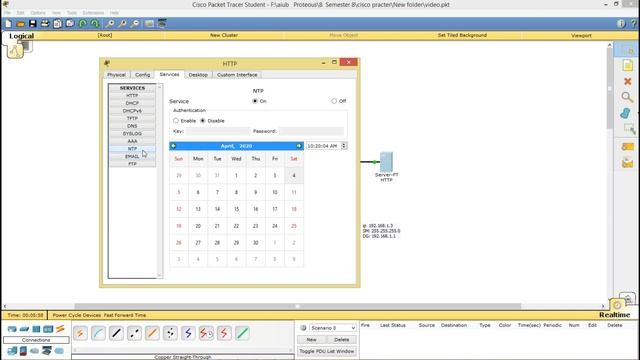Screen dimensions: 640x360
Task: Click Set Tiled Background
Action: [x=462, y=35]
